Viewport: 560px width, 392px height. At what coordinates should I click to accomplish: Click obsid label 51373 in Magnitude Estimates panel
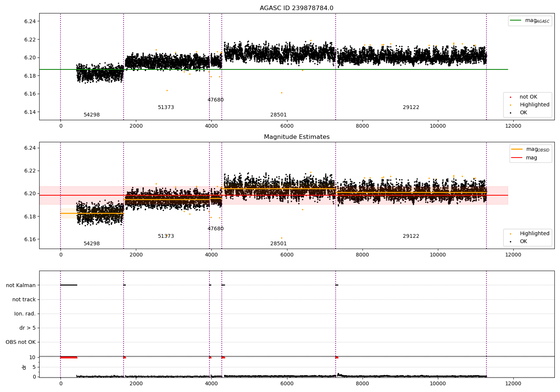pyautogui.click(x=166, y=236)
